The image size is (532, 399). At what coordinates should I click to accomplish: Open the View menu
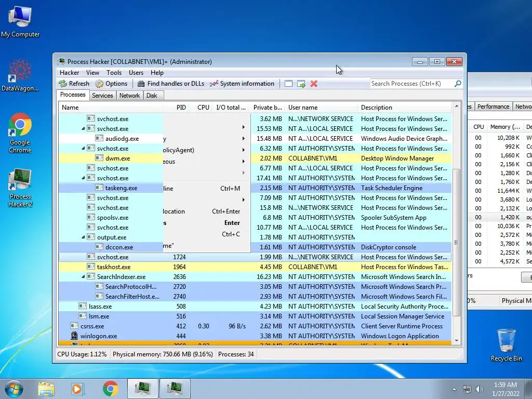[92, 73]
